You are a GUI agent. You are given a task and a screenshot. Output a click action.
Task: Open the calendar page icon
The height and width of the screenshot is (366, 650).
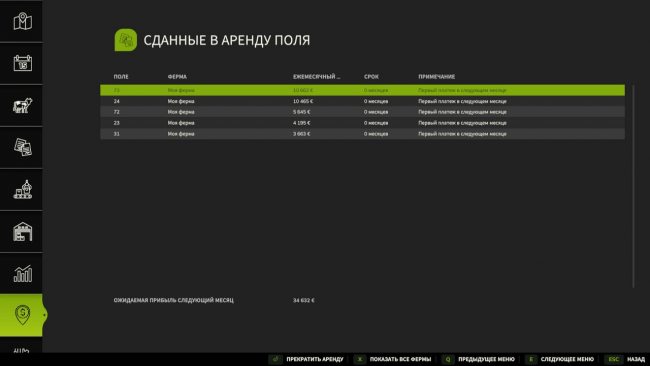click(x=22, y=63)
